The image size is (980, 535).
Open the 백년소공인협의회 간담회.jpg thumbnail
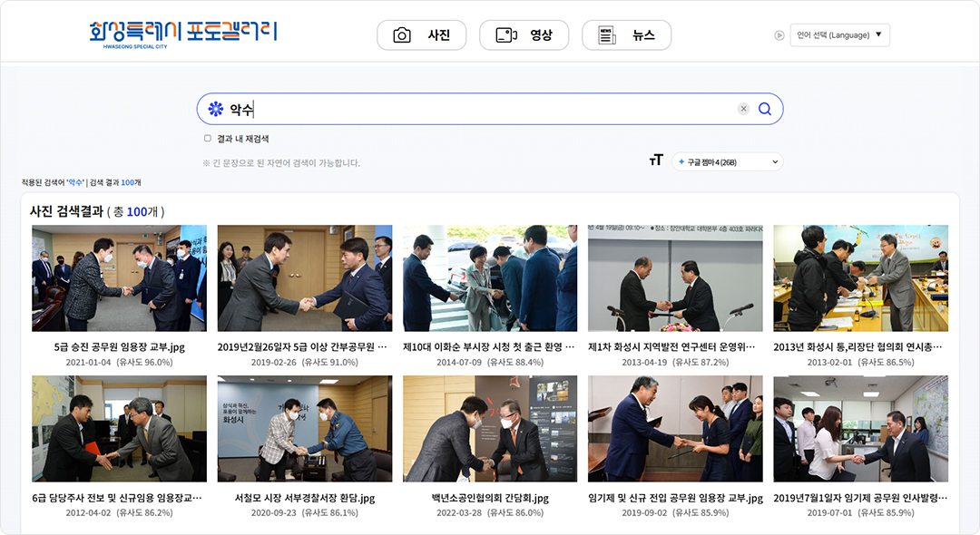click(x=490, y=429)
